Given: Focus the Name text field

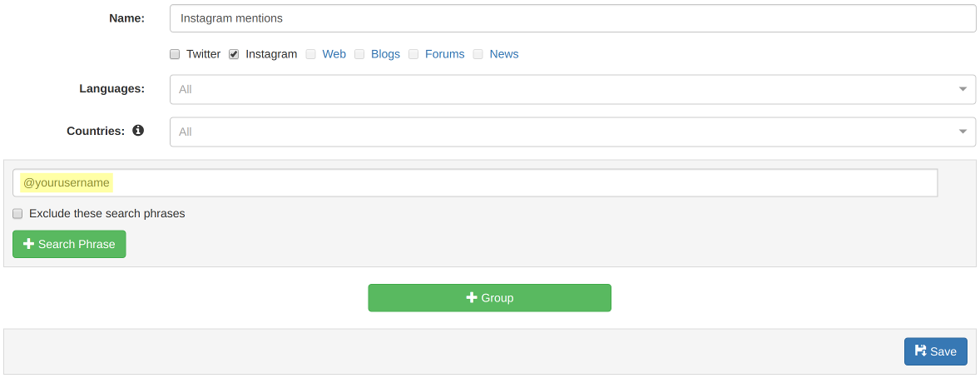Looking at the screenshot, I should pos(572,18).
